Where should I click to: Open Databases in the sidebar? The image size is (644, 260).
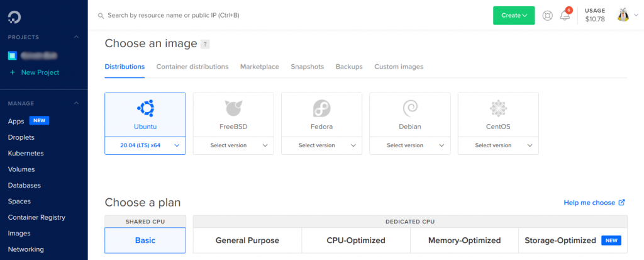pos(25,186)
